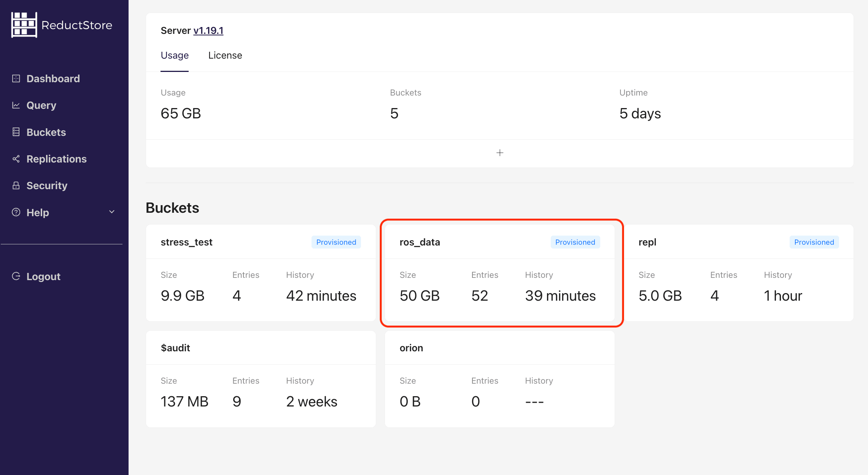The height and width of the screenshot is (475, 868).
Task: Click the 65 GB usage value
Action: pos(181,113)
